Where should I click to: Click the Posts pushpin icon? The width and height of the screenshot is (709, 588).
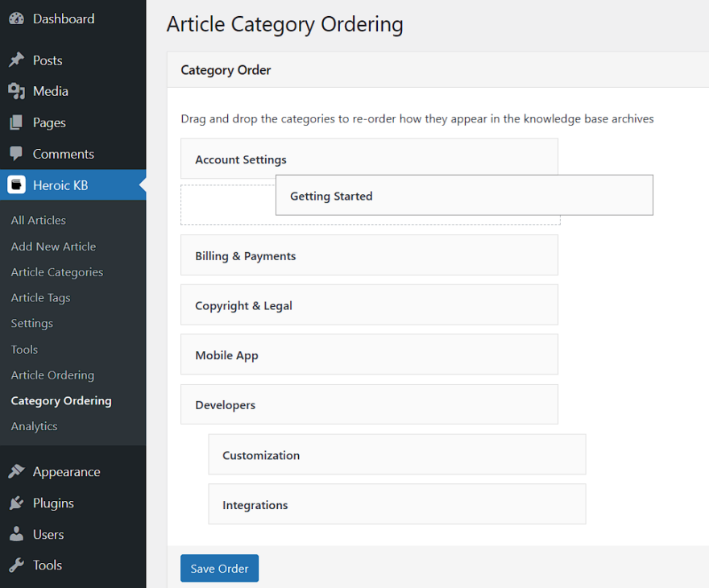click(18, 60)
